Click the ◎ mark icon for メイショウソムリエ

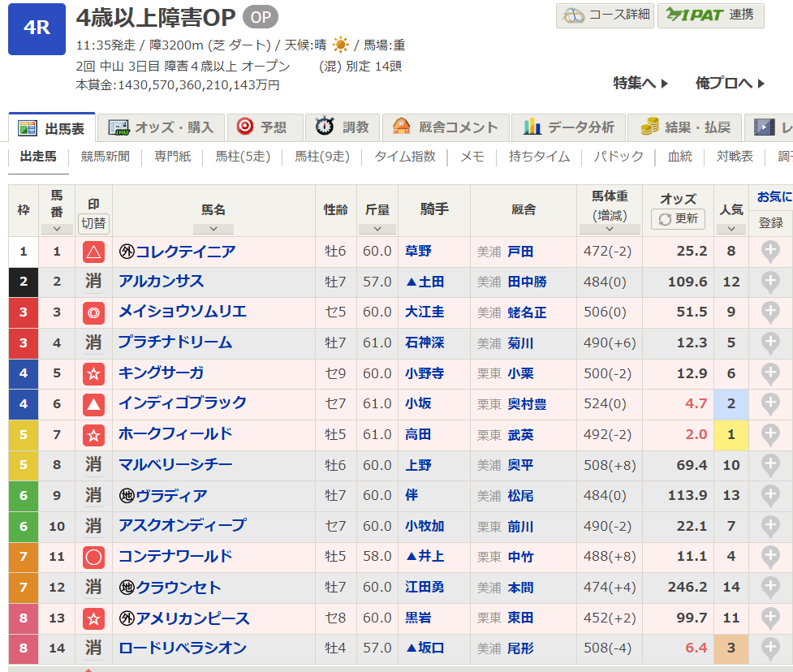tap(93, 312)
